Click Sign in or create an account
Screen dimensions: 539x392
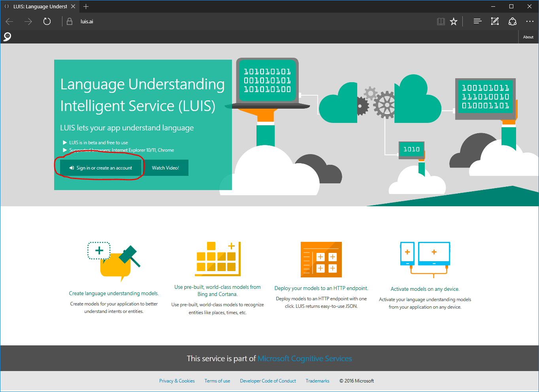coord(101,168)
